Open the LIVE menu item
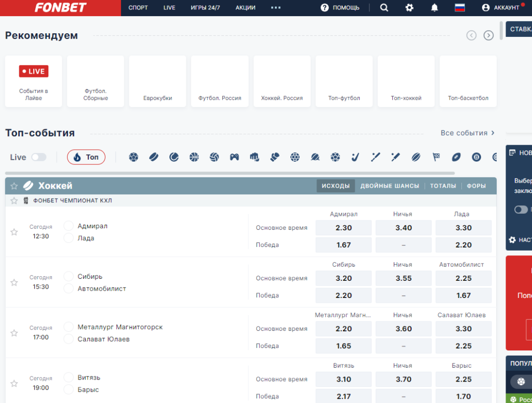The image size is (532, 403). tap(169, 7)
